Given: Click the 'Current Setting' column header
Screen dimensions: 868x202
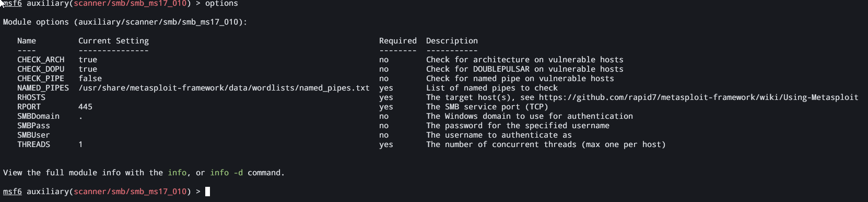Looking at the screenshot, I should (114, 41).
